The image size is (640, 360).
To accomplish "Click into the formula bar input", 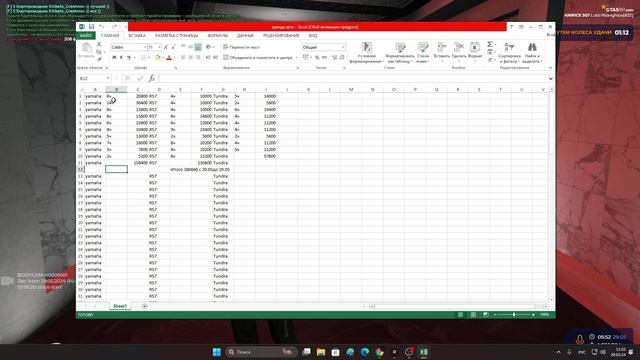I will (x=353, y=78).
